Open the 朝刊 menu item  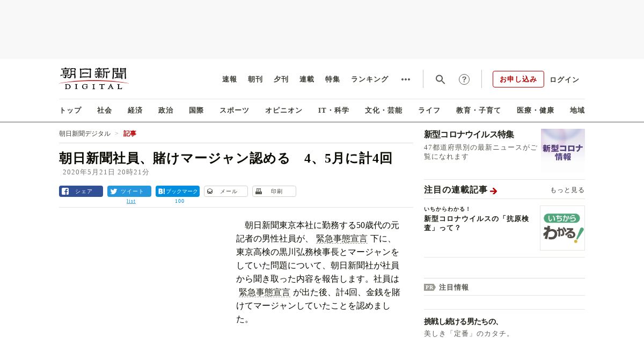(255, 79)
